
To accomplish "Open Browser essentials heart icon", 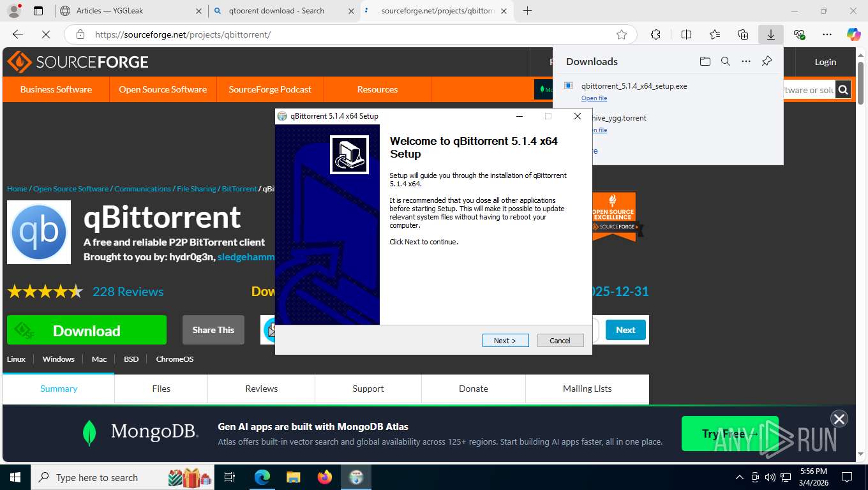I will tap(799, 34).
